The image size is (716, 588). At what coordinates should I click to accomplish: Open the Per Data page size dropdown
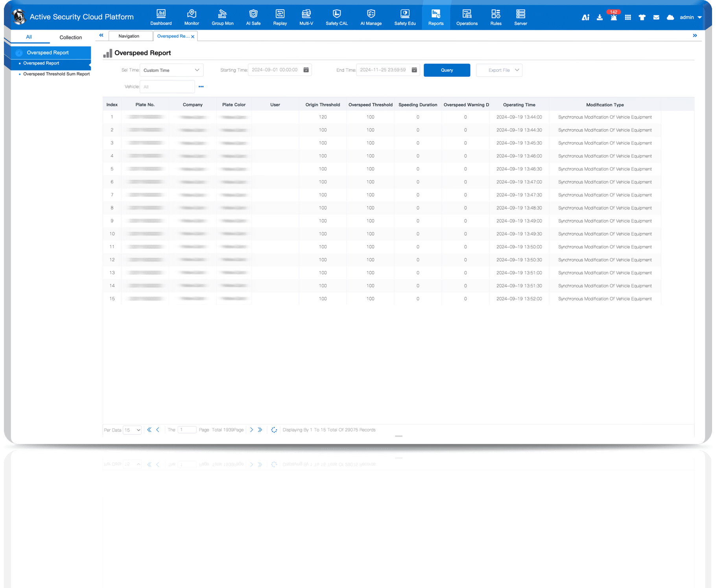click(x=132, y=430)
